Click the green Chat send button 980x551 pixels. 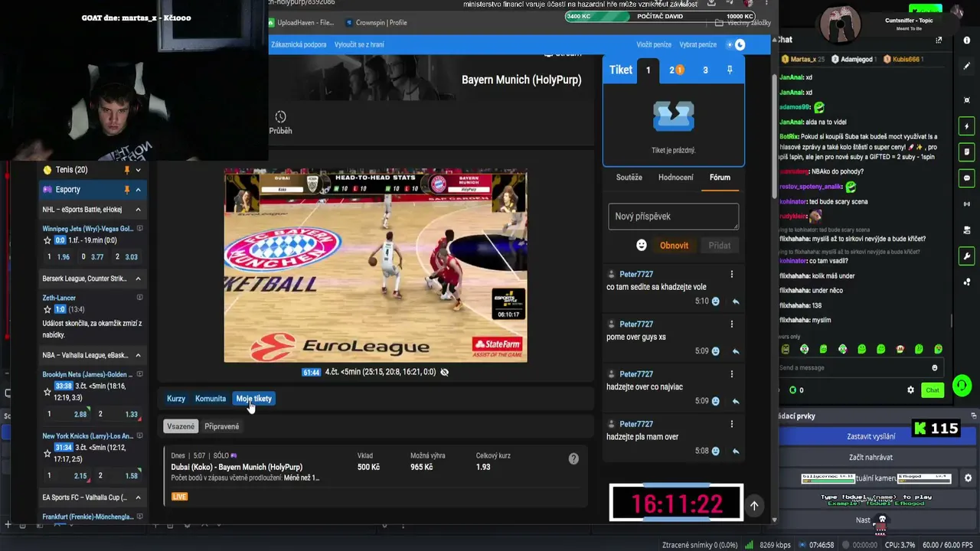pyautogui.click(x=932, y=390)
